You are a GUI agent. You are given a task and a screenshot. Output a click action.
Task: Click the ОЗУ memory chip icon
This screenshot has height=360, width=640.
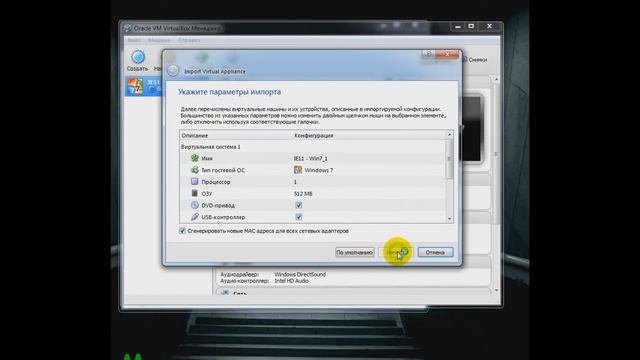click(195, 193)
